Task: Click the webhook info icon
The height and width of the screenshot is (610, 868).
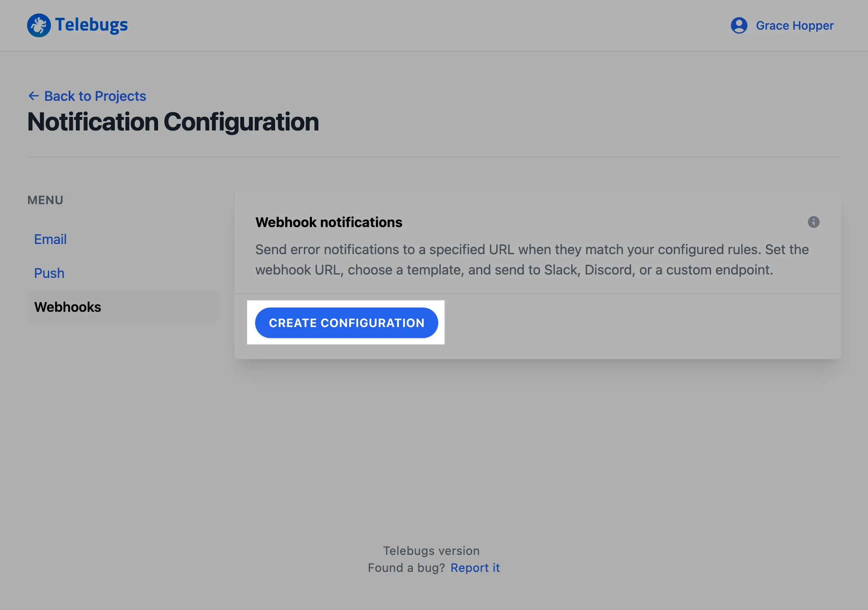Action: tap(813, 222)
